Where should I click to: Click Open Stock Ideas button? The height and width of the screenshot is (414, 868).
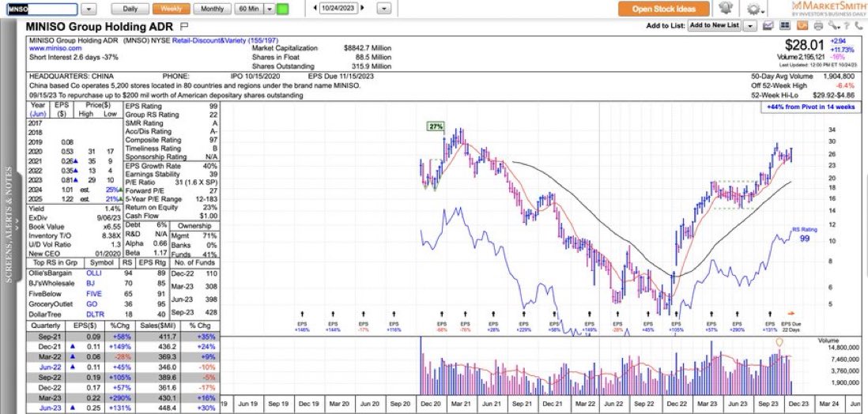click(x=664, y=9)
